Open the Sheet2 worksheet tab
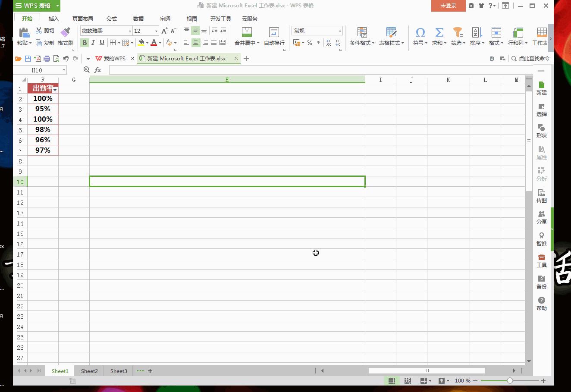This screenshot has width=571, height=392. point(89,371)
